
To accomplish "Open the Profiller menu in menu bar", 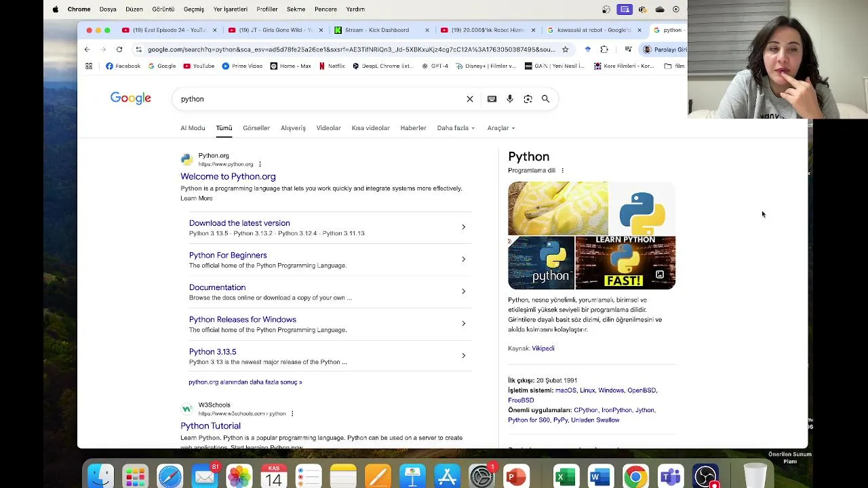I will click(x=267, y=9).
